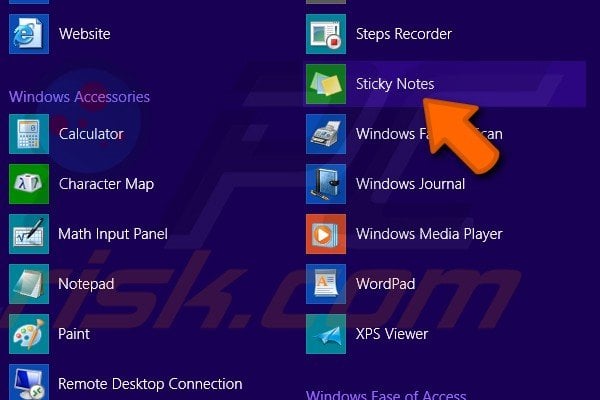Select the Windows Media Player label

[x=429, y=234]
